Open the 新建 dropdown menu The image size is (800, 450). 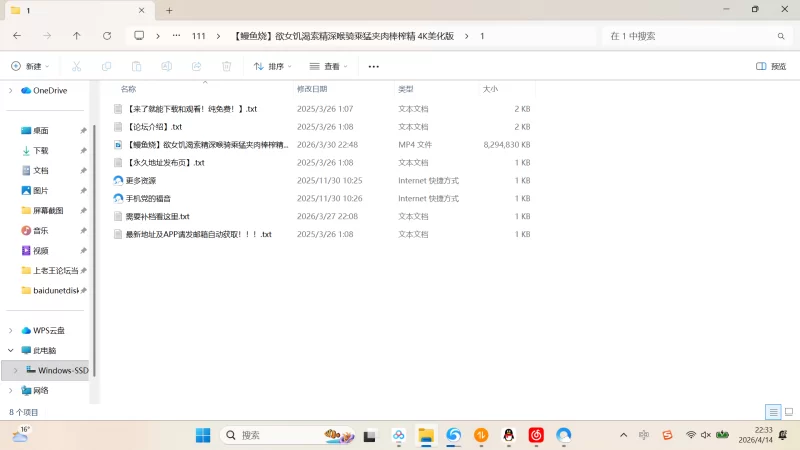(x=31, y=66)
